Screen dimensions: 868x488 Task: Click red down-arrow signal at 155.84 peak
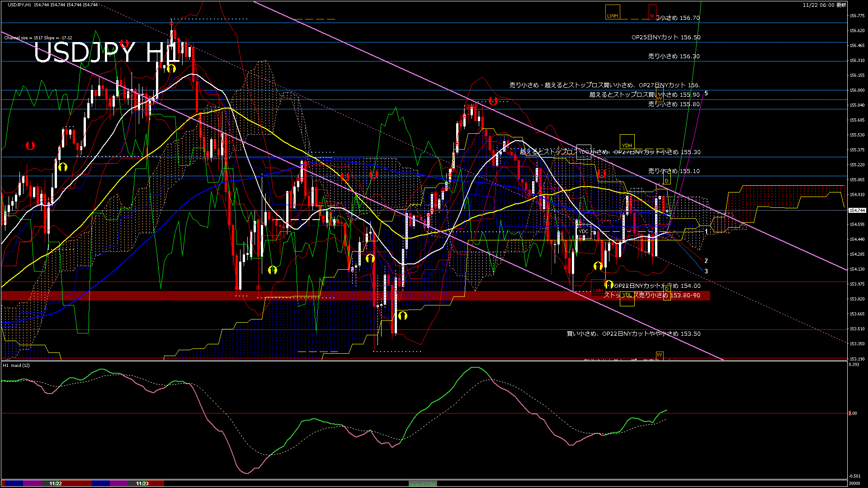(x=493, y=101)
